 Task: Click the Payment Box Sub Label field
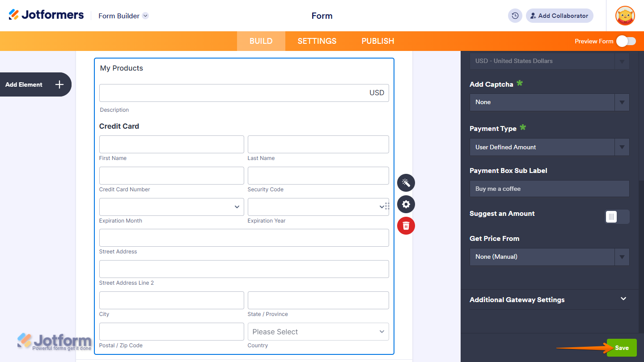pos(549,189)
